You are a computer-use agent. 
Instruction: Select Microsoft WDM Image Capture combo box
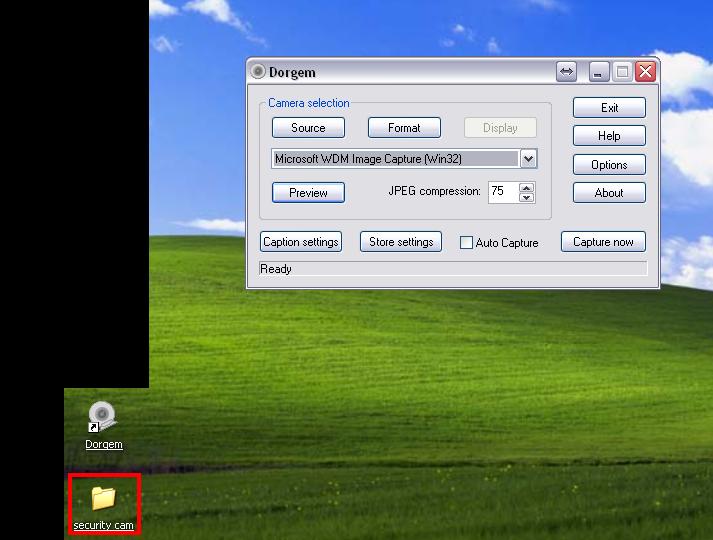[x=404, y=159]
